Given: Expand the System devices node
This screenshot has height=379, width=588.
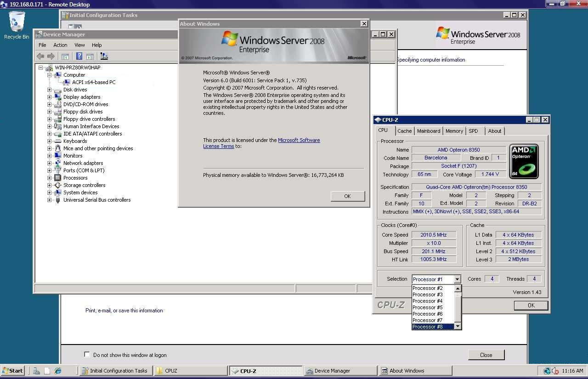Looking at the screenshot, I should 49,192.
